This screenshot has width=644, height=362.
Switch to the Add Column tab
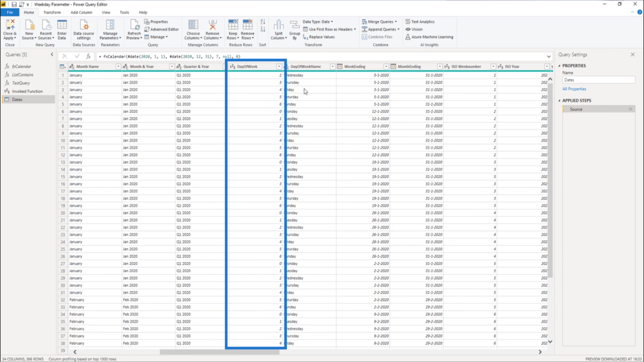(81, 12)
